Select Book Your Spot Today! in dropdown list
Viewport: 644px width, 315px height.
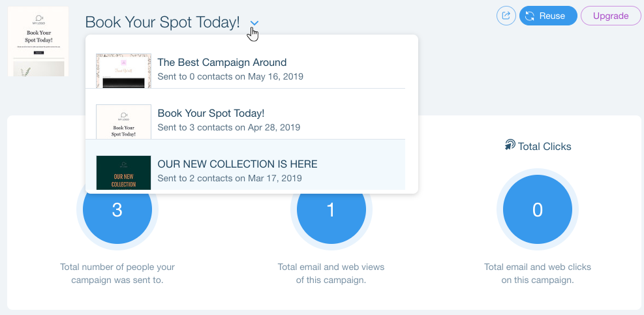pos(245,121)
